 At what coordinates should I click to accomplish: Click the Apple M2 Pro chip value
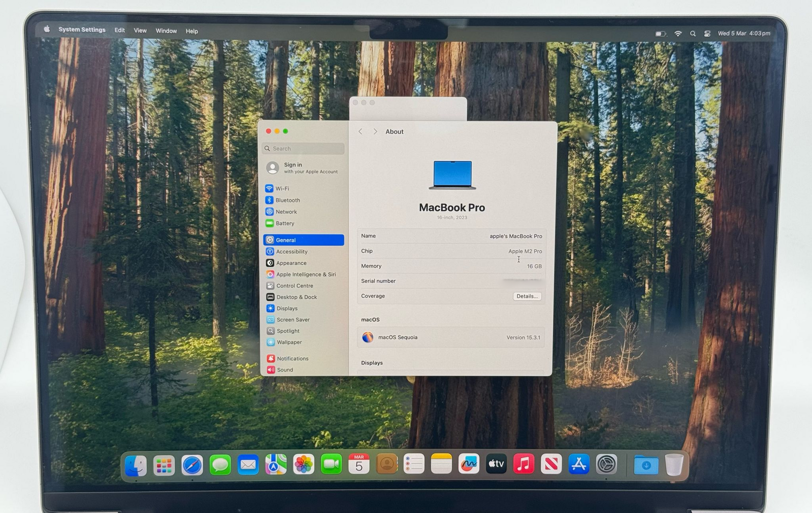click(525, 251)
